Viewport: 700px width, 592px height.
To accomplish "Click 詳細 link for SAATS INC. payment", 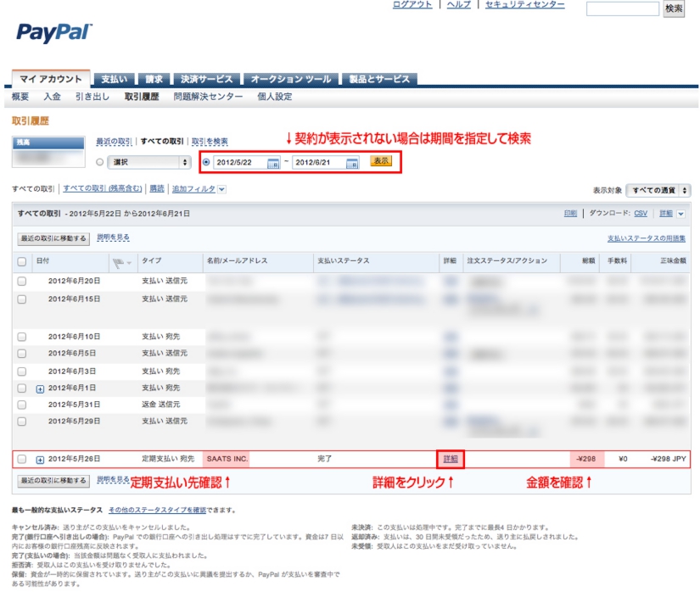I will click(x=451, y=459).
